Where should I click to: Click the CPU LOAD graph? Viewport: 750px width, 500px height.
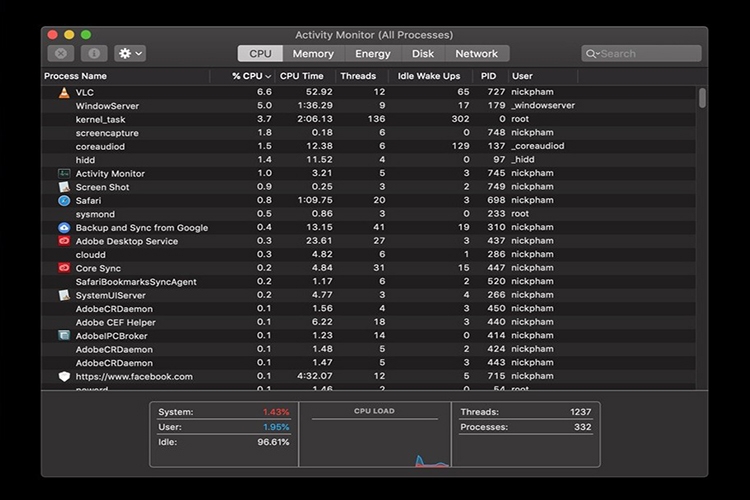click(x=375, y=434)
